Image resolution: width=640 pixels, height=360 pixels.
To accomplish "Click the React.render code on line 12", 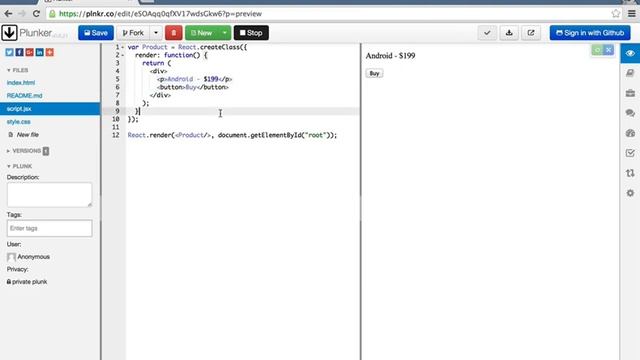I will [x=232, y=135].
